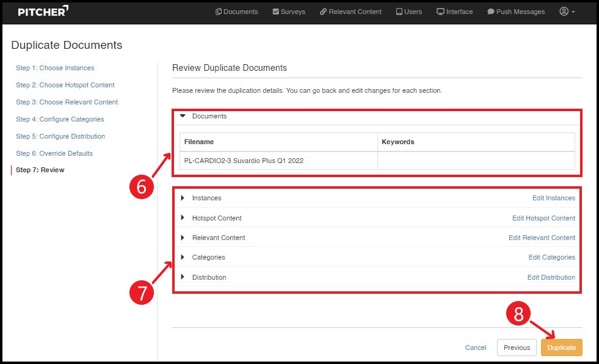
Task: Open the Interface section
Action: (454, 12)
